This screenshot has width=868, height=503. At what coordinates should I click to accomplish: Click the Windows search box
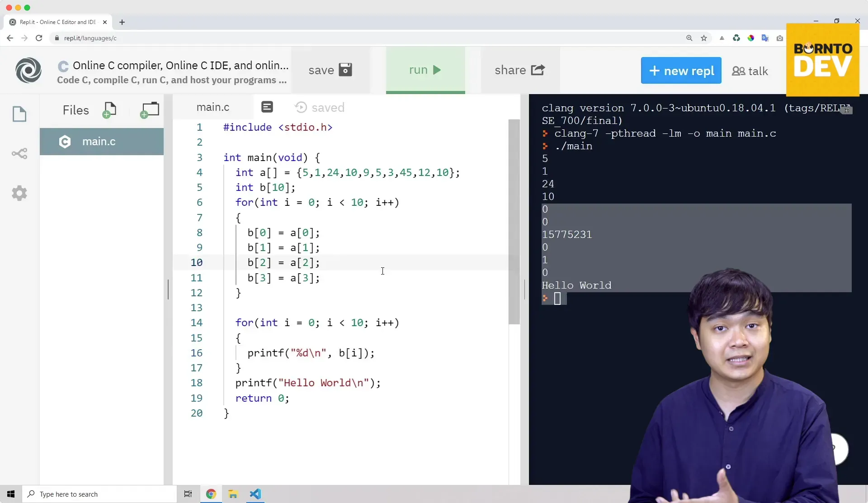pyautogui.click(x=99, y=494)
